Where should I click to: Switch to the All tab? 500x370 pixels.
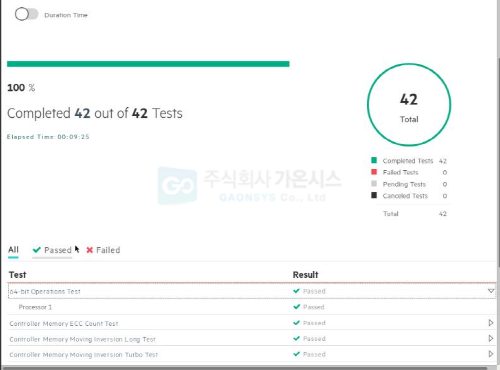[13, 250]
